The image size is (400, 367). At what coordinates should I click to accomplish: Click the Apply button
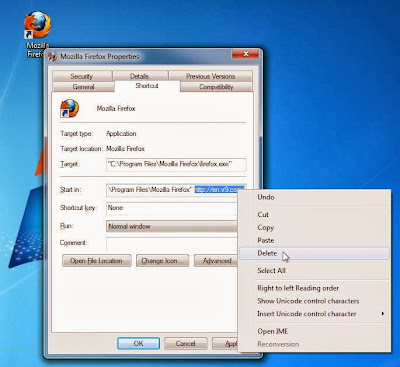coord(225,343)
